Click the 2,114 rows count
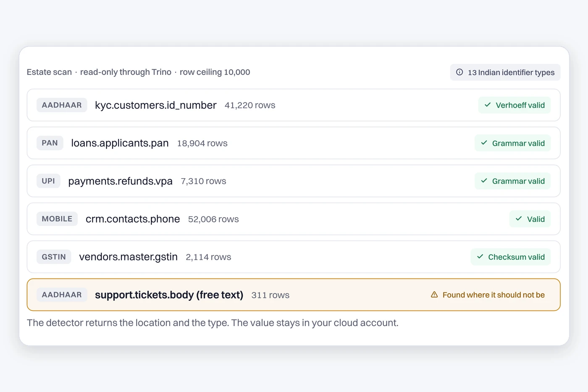 tap(208, 257)
